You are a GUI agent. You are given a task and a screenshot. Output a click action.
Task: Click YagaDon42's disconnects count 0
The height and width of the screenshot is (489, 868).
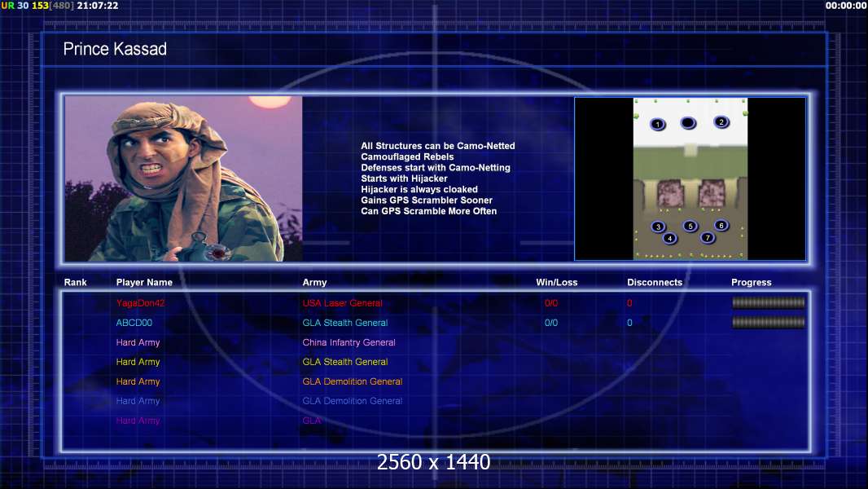[629, 303]
